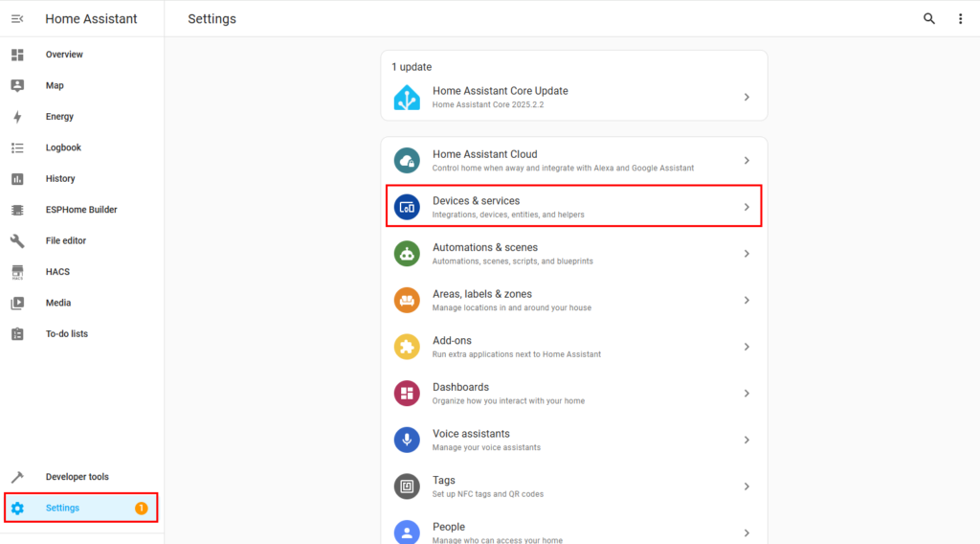The height and width of the screenshot is (544, 980).
Task: Click chevron on Devices & services row
Action: coord(746,207)
